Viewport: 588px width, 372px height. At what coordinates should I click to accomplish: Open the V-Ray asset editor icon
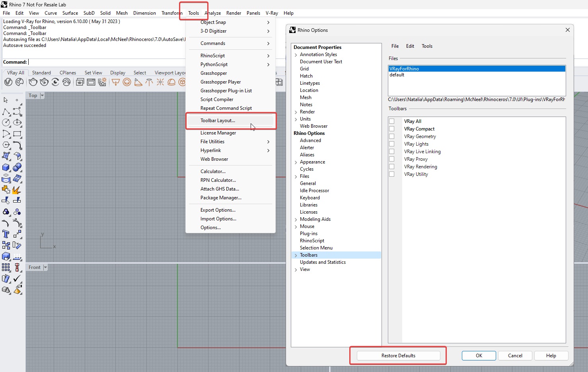tap(8, 82)
